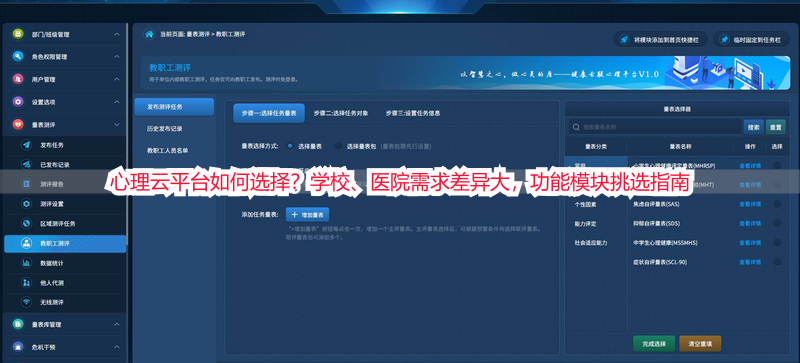Open the 教职工人员名单 side tab

(168, 151)
